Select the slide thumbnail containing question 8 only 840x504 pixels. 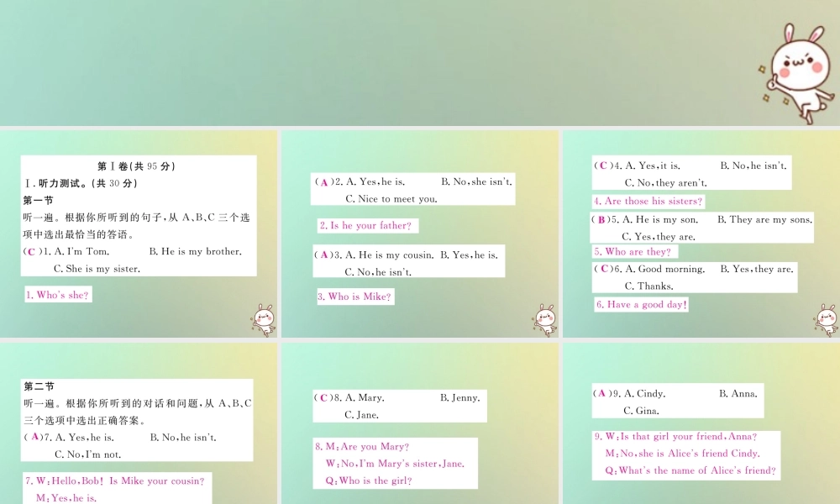(419, 423)
